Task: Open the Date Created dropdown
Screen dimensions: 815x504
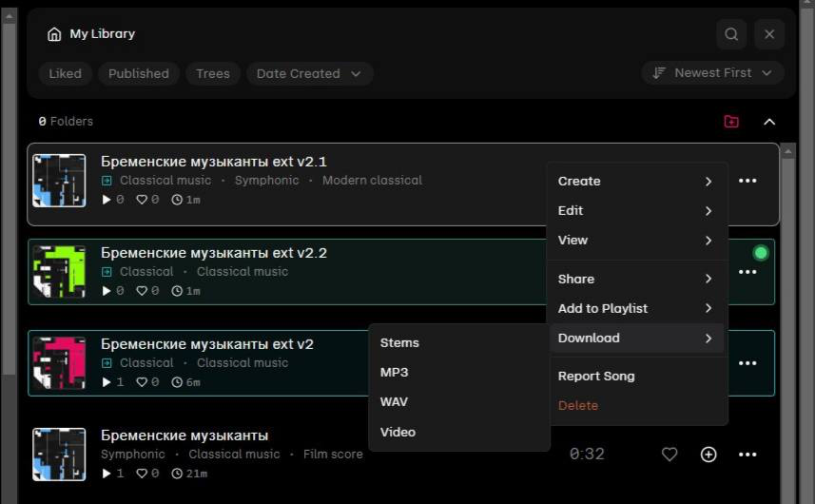Action: 309,73
